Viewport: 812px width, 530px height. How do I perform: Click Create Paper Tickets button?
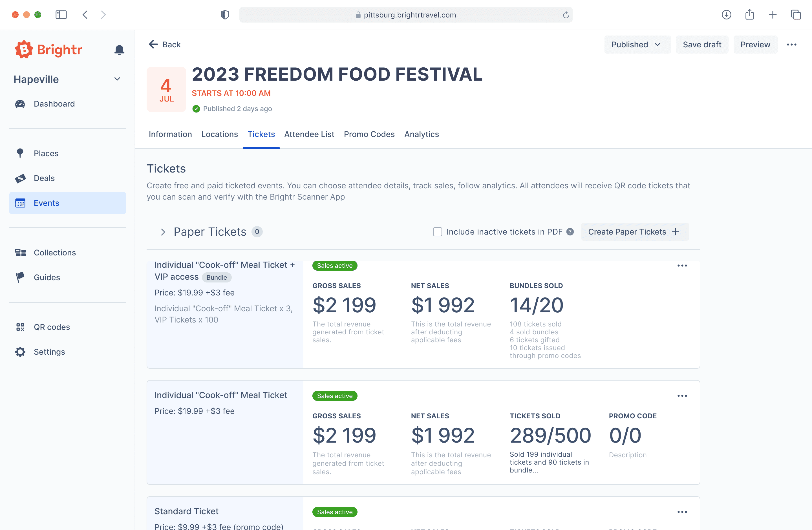click(635, 232)
